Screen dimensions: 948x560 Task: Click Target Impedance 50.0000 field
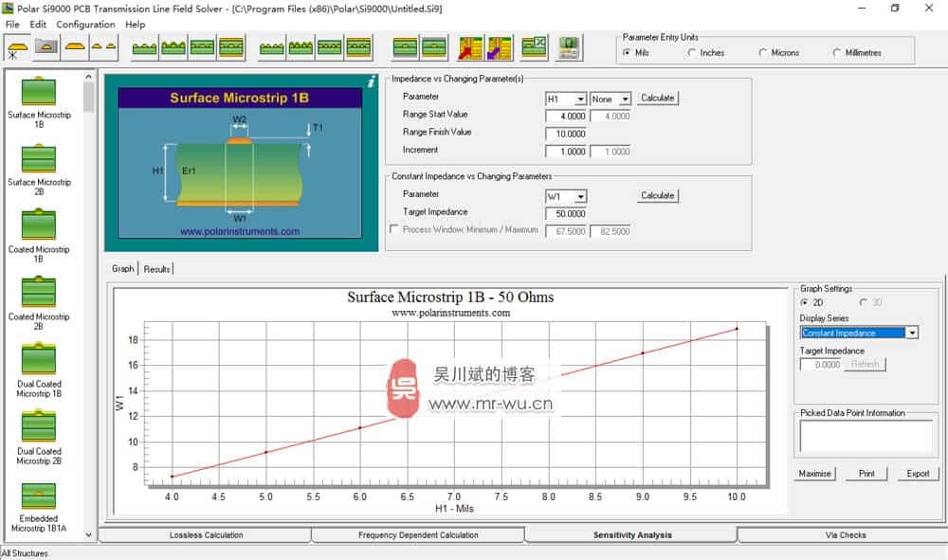tap(567, 214)
